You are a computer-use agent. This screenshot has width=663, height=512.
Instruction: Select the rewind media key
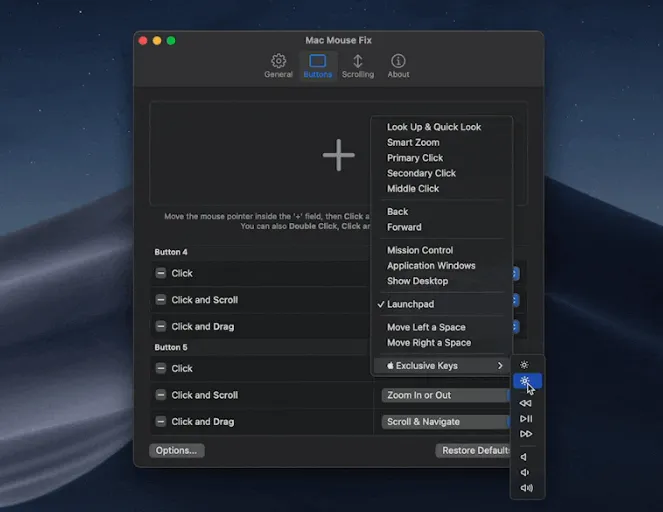coord(526,403)
